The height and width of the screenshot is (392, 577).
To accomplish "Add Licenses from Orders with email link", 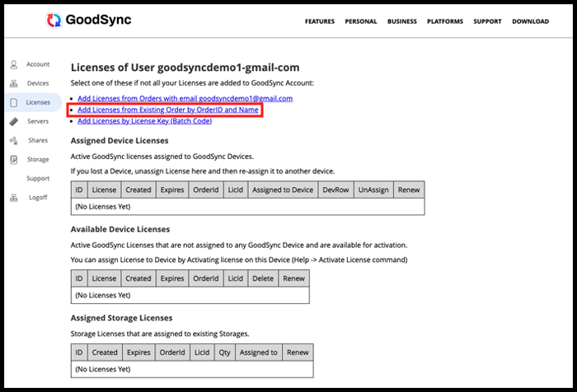I will [x=185, y=99].
